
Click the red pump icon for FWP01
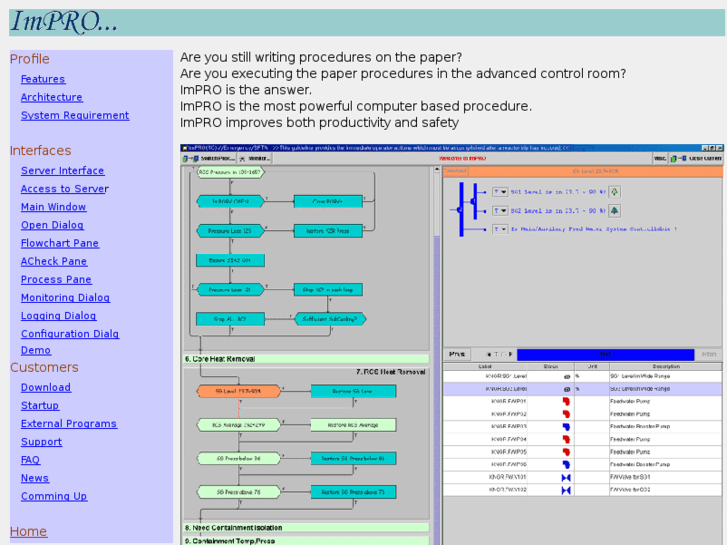(566, 401)
